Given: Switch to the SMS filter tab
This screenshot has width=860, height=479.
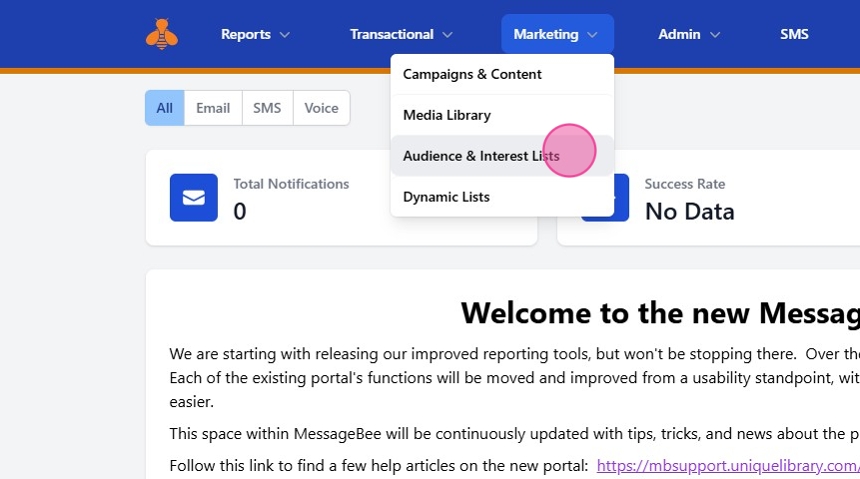Looking at the screenshot, I should pos(267,108).
